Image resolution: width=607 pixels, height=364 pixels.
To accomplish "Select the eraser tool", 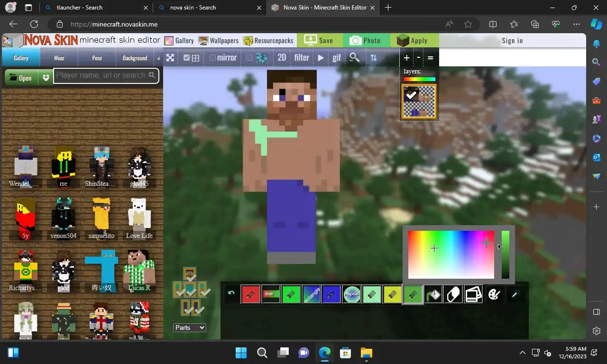I will 453,294.
